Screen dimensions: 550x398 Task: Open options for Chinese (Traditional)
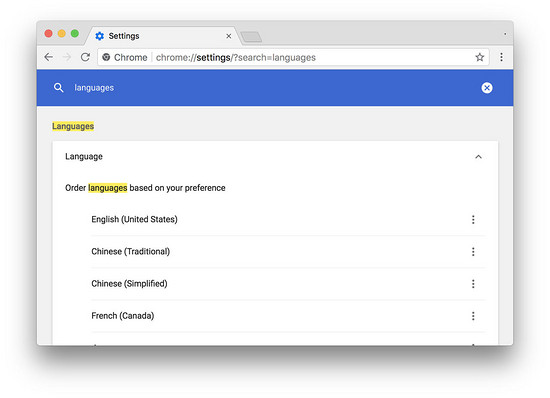473,252
